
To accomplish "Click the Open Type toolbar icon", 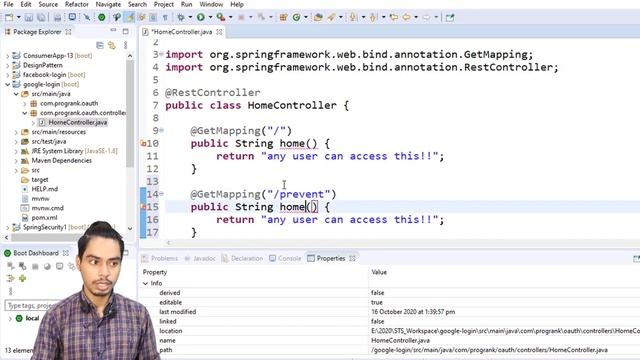I will click(x=318, y=18).
